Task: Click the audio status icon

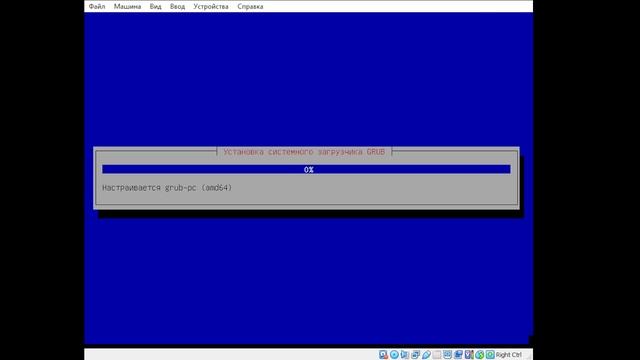Action: pyautogui.click(x=404, y=355)
